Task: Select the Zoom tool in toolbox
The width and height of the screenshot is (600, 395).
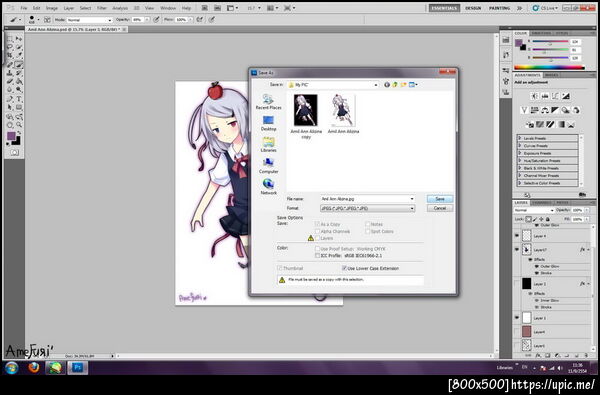Action: (19, 125)
